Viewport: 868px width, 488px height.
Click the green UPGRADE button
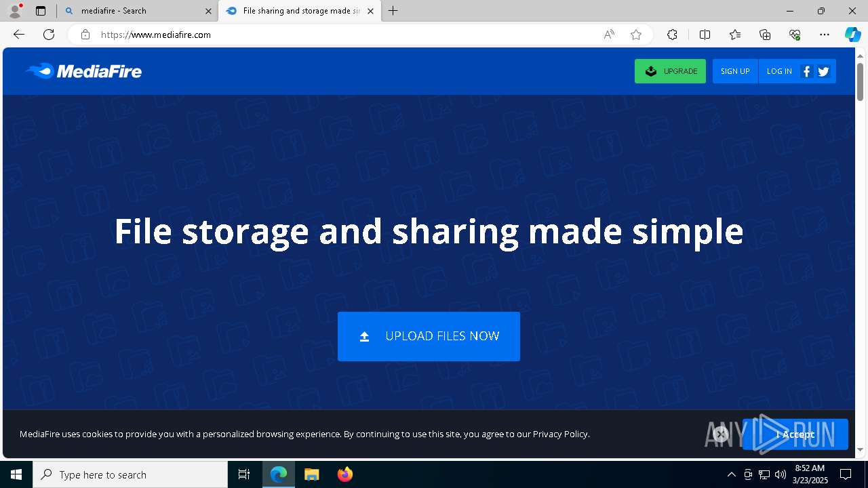coord(670,71)
